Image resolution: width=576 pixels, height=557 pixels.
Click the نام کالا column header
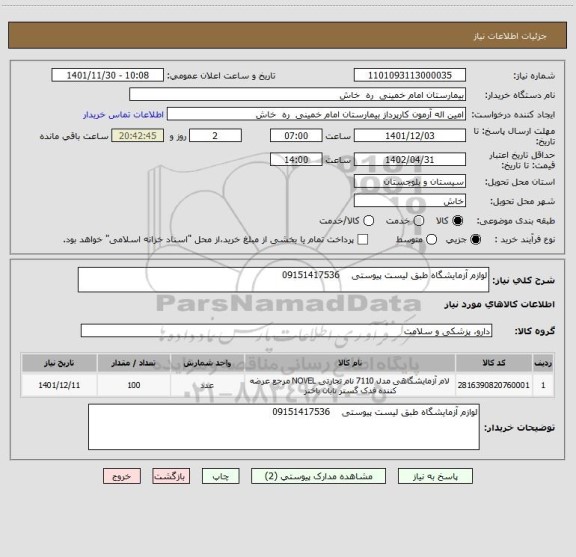pos(350,363)
